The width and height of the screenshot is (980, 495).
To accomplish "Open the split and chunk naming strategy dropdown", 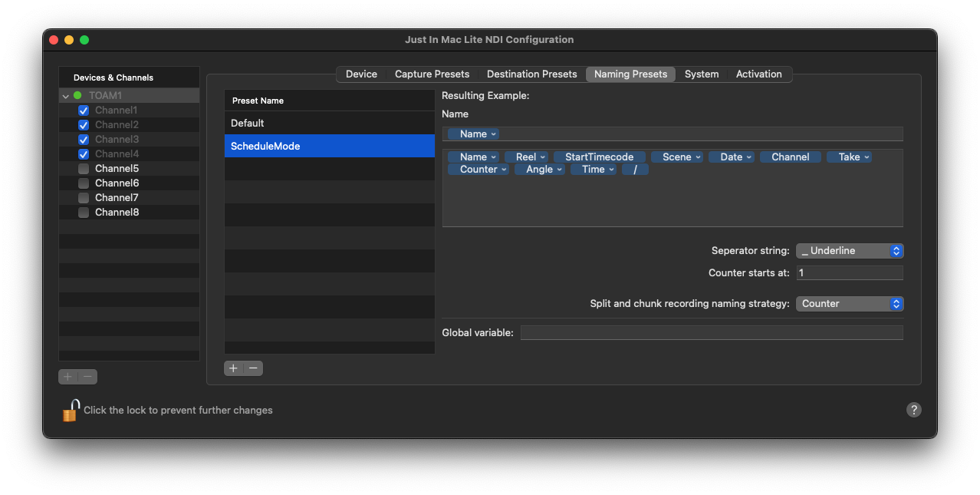I will [850, 304].
